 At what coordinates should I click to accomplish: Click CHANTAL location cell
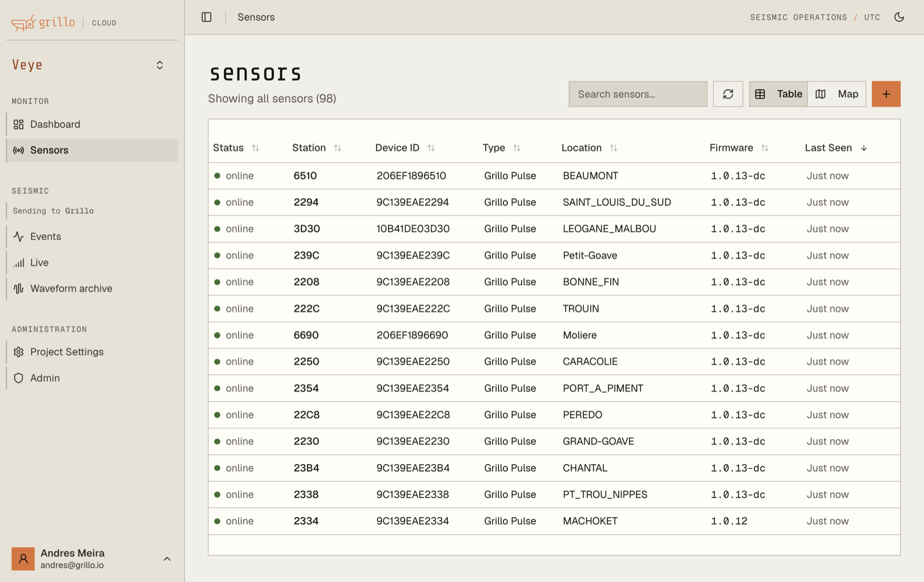tap(585, 468)
